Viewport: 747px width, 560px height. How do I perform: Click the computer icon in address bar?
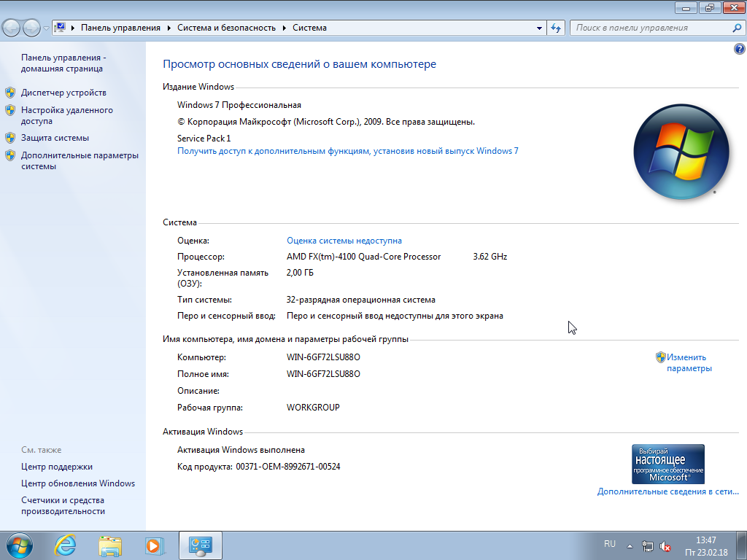tap(60, 28)
